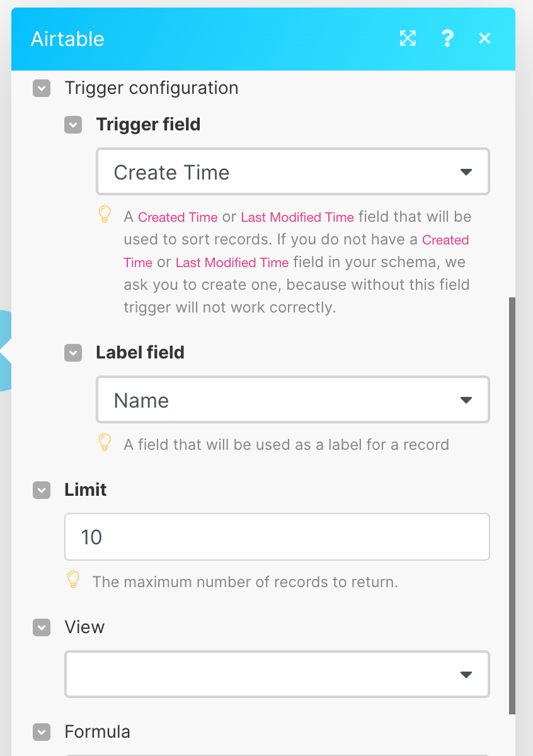Open the help question mark icon
Screen dimensions: 533x756
point(447,39)
